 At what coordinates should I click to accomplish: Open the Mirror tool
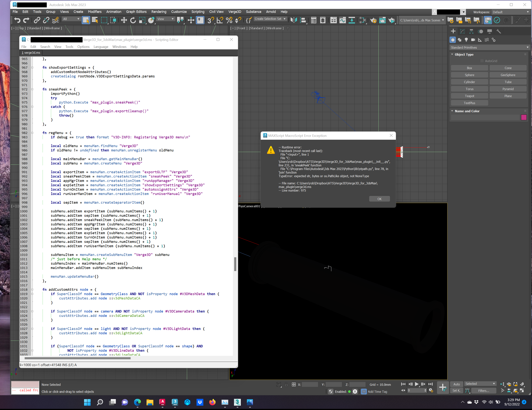[x=294, y=20]
